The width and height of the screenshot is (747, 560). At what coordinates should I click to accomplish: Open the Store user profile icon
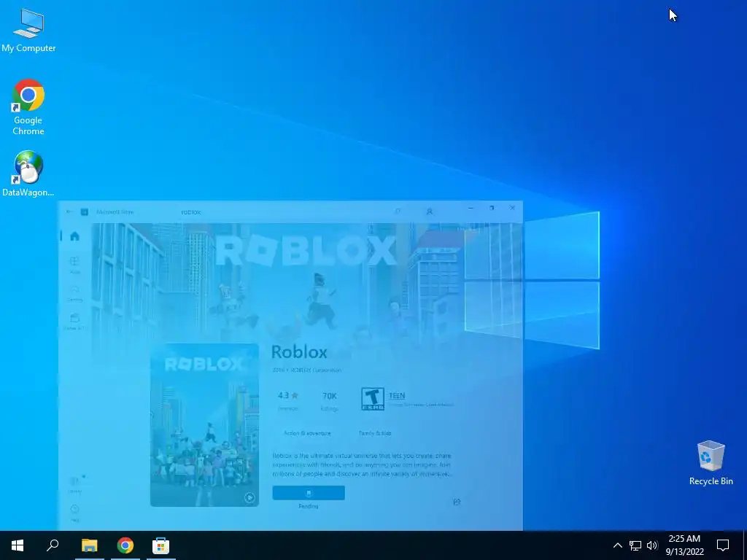[x=429, y=211]
